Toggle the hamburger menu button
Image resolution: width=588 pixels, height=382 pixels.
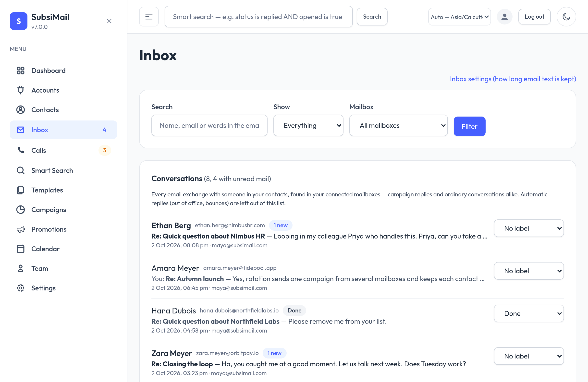pos(149,17)
